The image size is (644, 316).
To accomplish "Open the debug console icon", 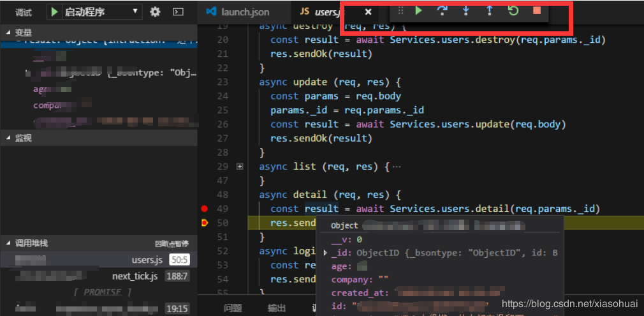I will [178, 12].
